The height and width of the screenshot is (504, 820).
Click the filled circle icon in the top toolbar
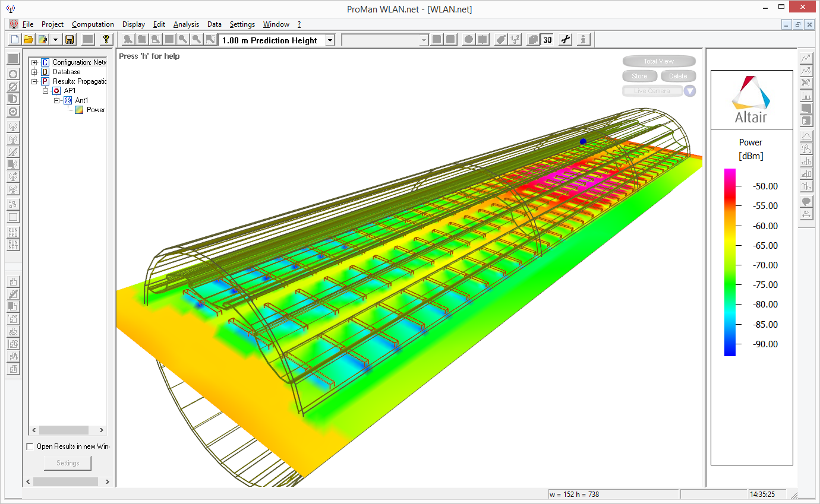[x=469, y=40]
